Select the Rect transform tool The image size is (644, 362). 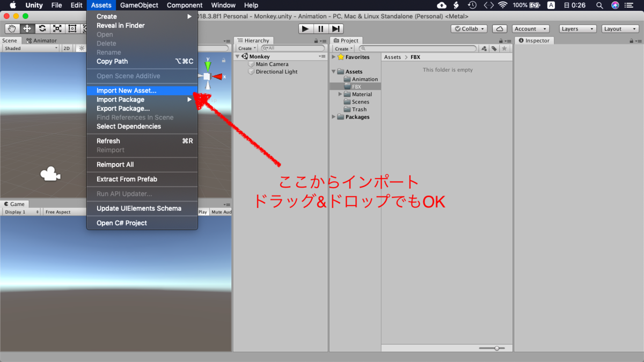point(72,29)
